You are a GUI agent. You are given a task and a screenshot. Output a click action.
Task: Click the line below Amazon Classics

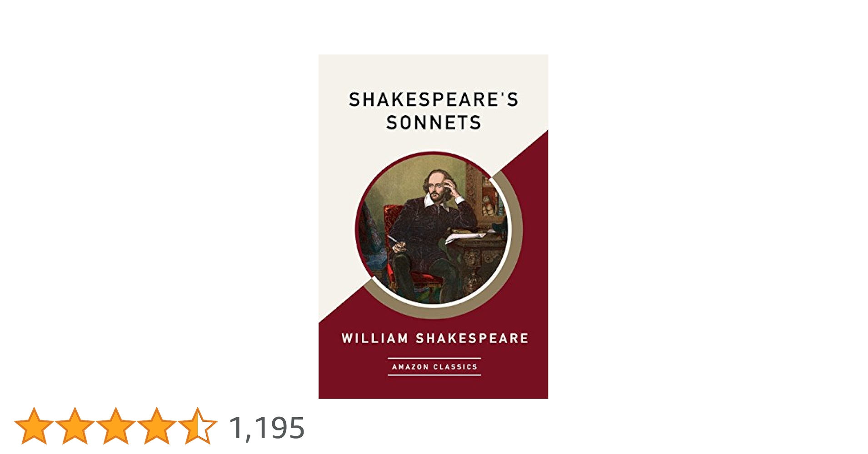434,375
